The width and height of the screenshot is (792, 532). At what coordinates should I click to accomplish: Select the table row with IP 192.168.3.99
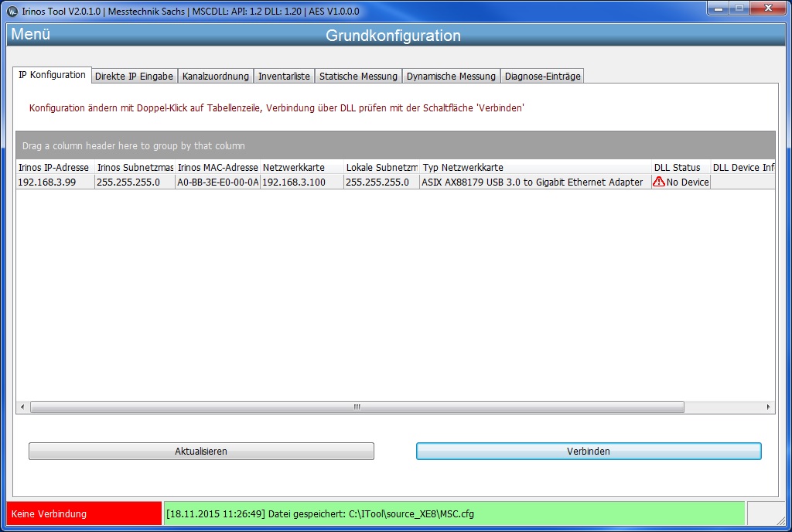tap(395, 182)
